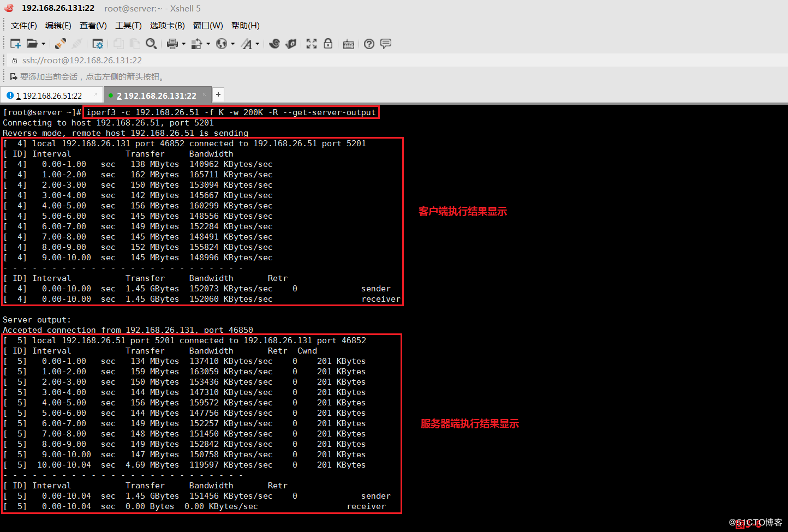
Task: Open the 窗口(W) menu
Action: (208, 26)
